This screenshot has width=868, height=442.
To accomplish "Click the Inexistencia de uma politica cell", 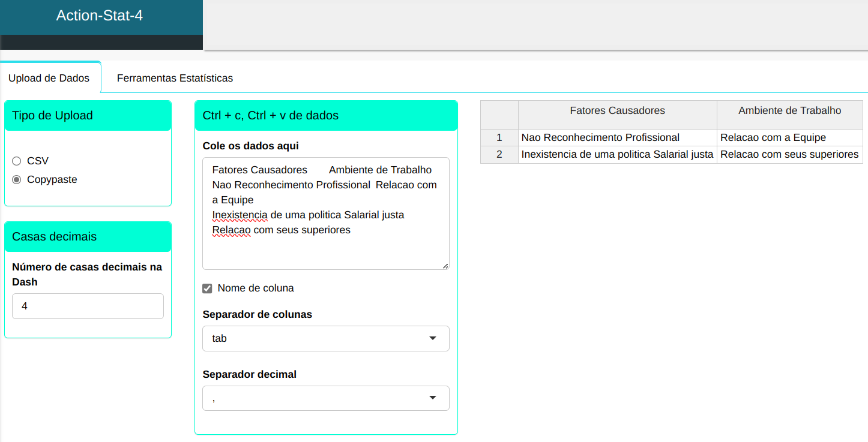I will click(617, 155).
